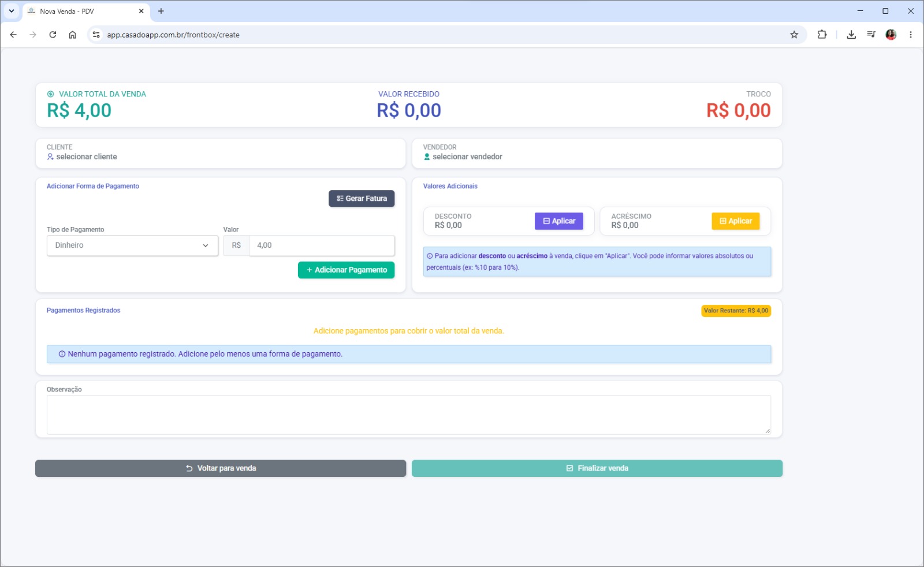This screenshot has height=567, width=924.
Task: Apply a surcharge with ACRÉSCIMO Aplicar
Action: coord(736,221)
